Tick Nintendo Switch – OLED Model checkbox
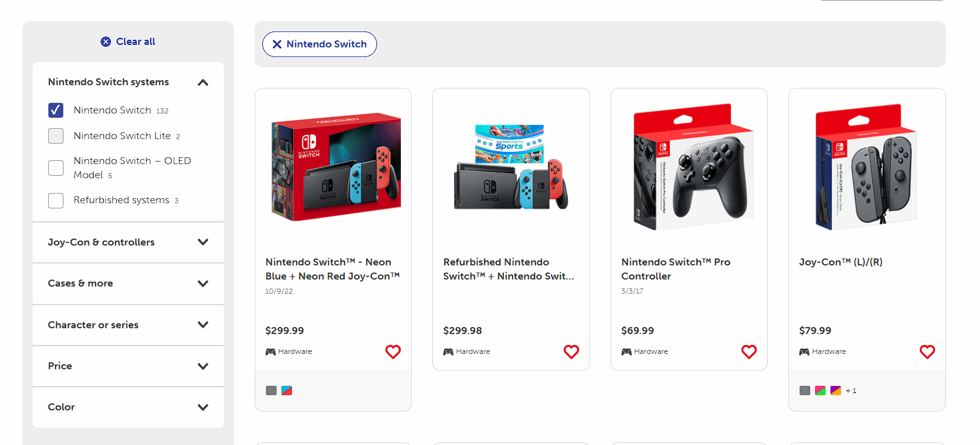This screenshot has width=980, height=445. 56,168
